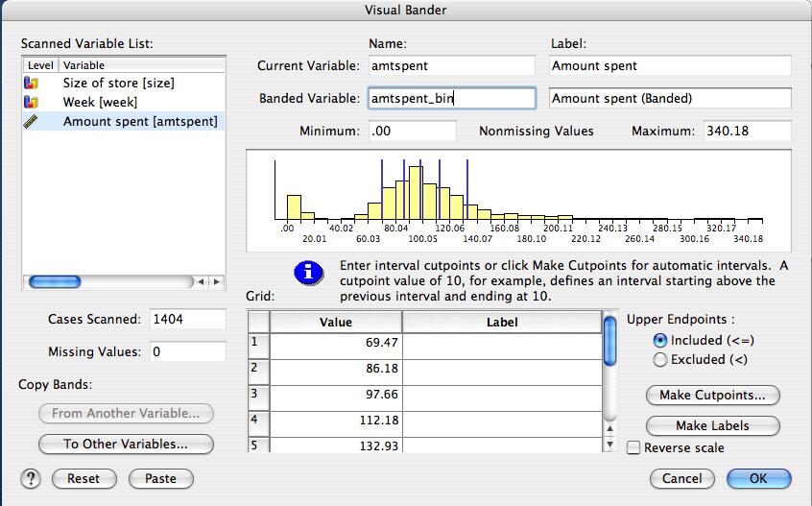Click the variable list scroll right arrow
The width and height of the screenshot is (812, 506).
pos(217,281)
